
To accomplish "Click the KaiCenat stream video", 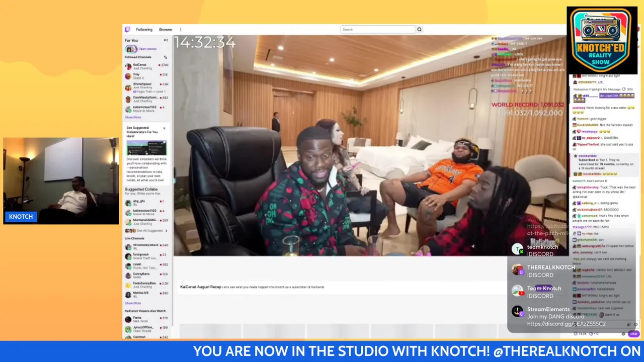I will click(x=370, y=145).
